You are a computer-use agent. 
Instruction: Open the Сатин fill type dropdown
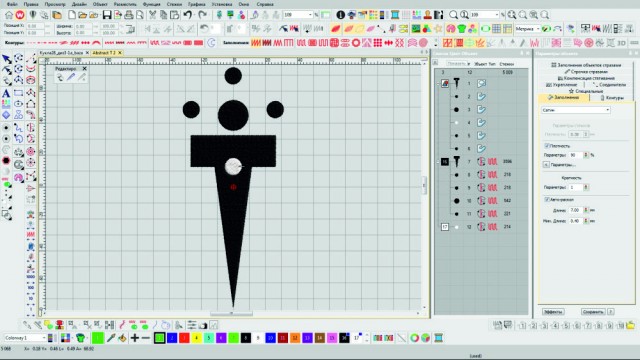(x=576, y=110)
